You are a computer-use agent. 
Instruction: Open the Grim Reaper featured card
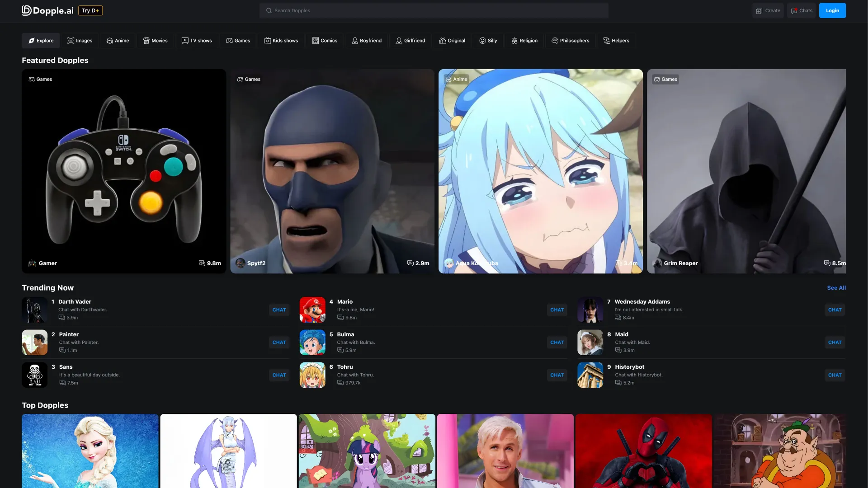[746, 171]
